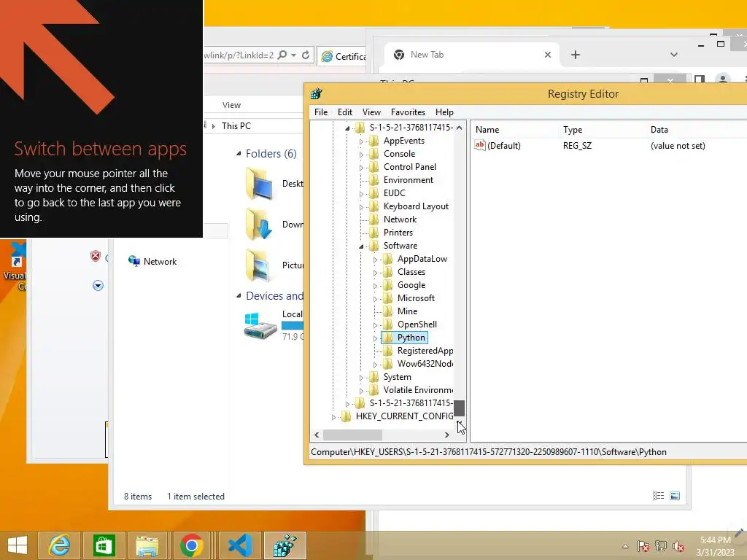
Task: Switch Explorer to details view icon
Action: (x=658, y=496)
